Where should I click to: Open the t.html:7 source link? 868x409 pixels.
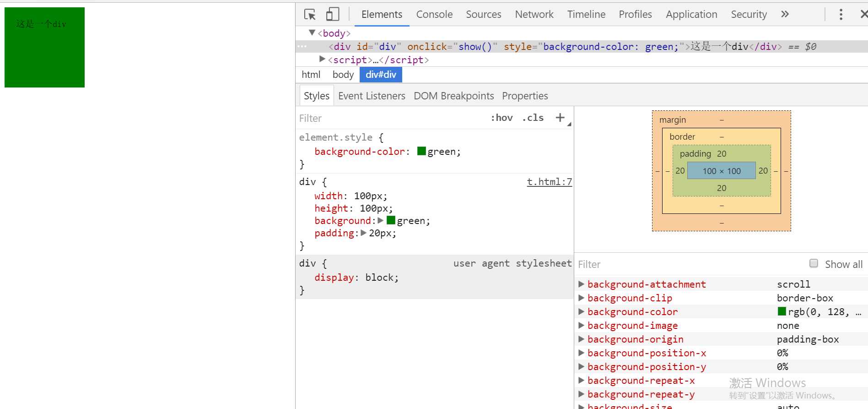click(549, 182)
